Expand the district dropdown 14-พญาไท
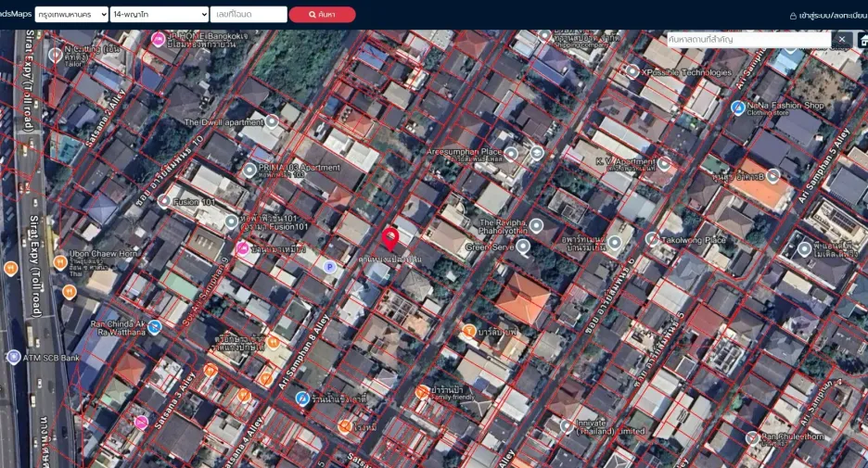The width and height of the screenshot is (868, 468). pyautogui.click(x=160, y=15)
